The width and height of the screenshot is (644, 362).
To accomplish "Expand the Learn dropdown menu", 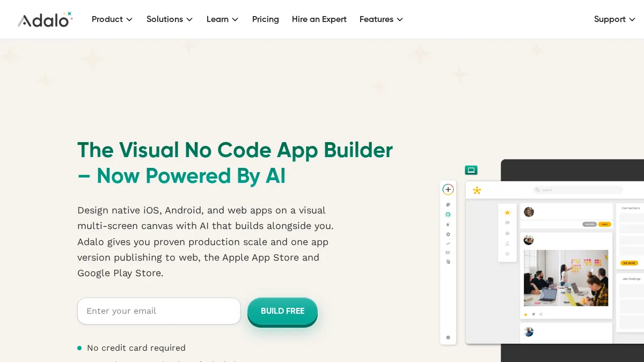I will 222,19.
